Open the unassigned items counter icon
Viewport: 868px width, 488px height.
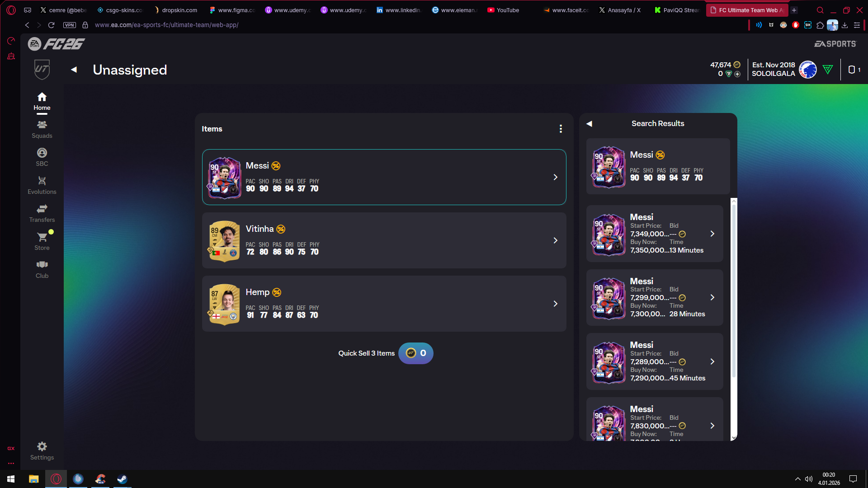pyautogui.click(x=854, y=70)
